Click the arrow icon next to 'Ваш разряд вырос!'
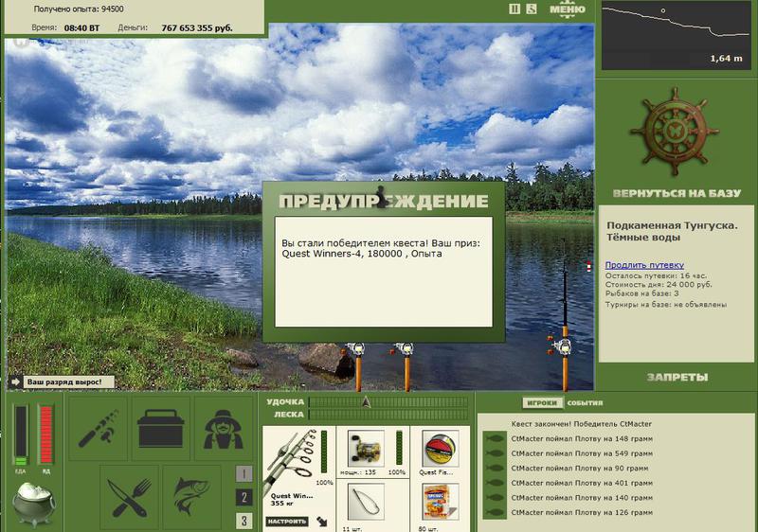 coord(15,381)
